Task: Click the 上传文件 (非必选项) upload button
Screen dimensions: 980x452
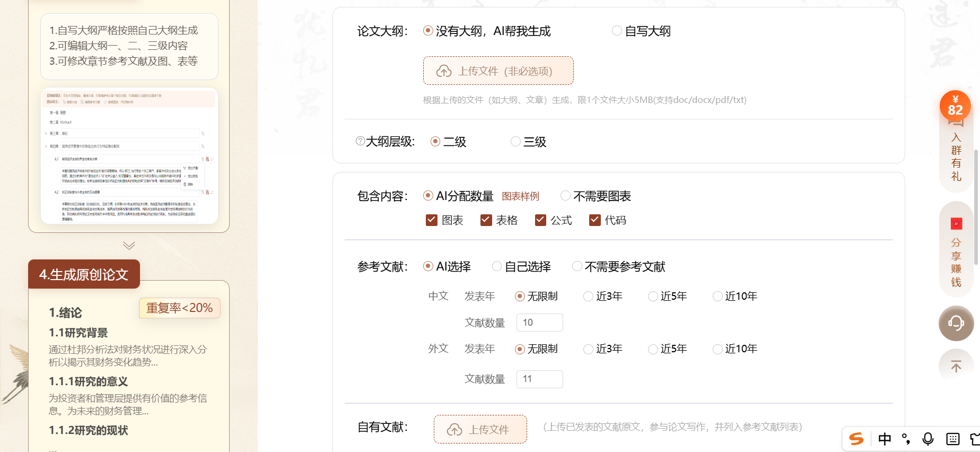Action: click(x=498, y=71)
